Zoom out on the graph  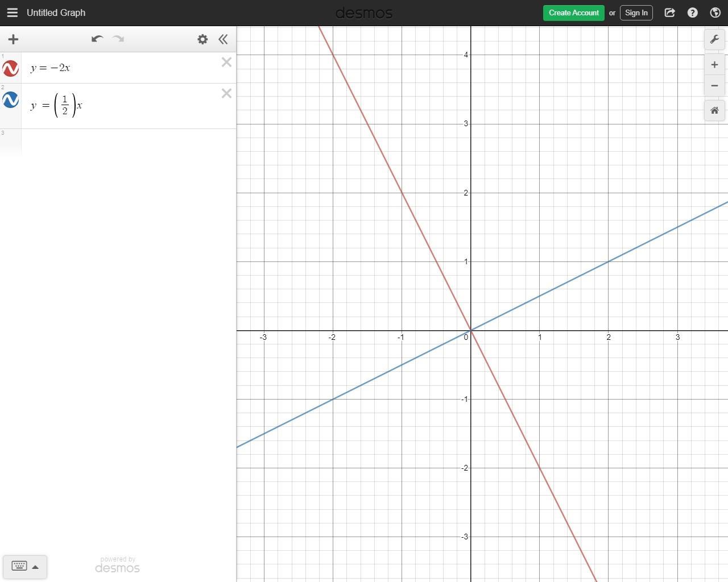tap(714, 86)
